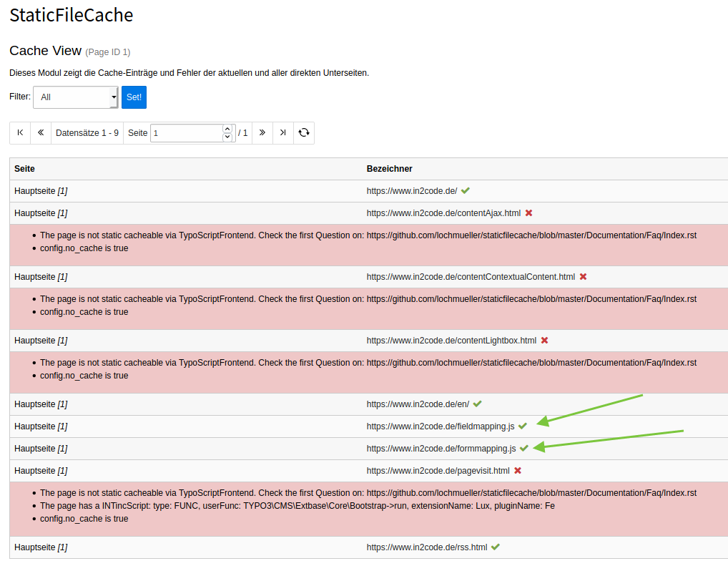This screenshot has width=728, height=561.
Task: Click the blue Set! button
Action: 134,97
